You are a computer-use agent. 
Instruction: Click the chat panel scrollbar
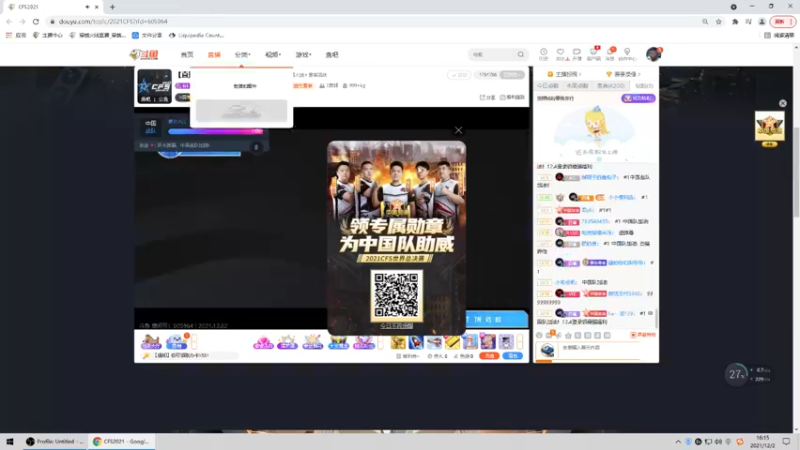coord(656,318)
